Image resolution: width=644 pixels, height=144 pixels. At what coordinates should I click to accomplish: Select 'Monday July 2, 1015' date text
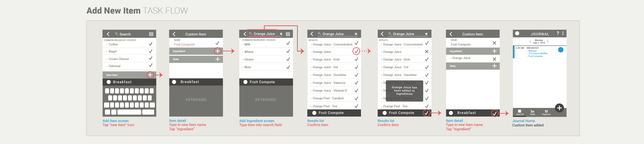[x=539, y=41]
